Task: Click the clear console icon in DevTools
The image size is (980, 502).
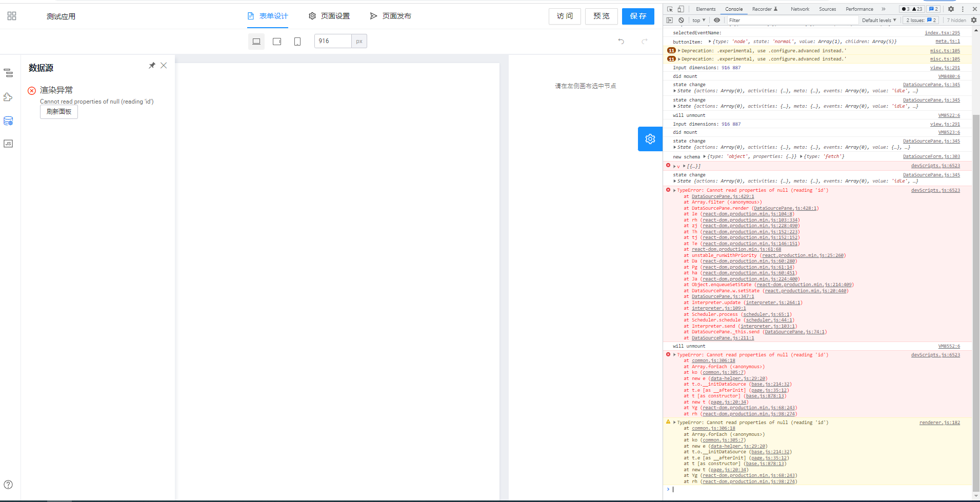Action: (681, 20)
